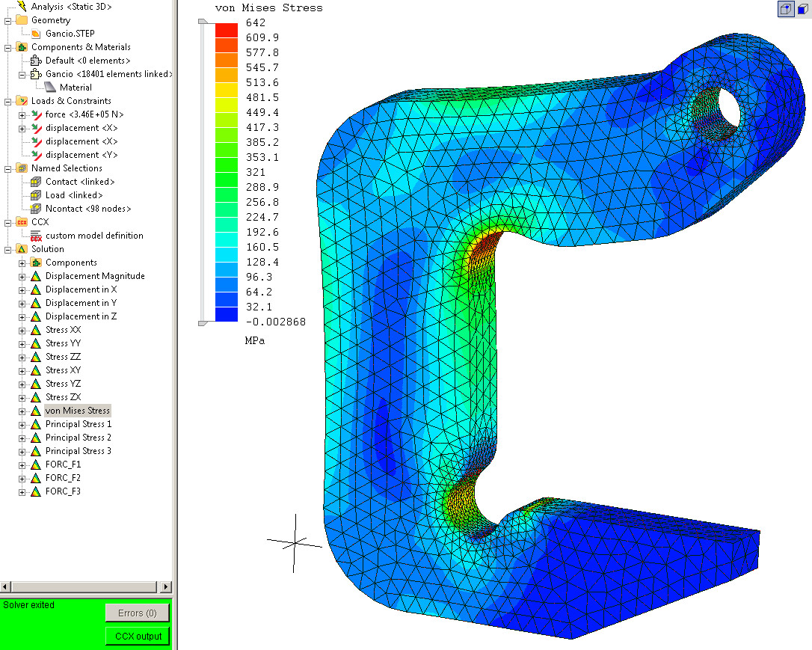Image resolution: width=812 pixels, height=650 pixels.
Task: Expand the Stress YY node
Action: point(22,344)
